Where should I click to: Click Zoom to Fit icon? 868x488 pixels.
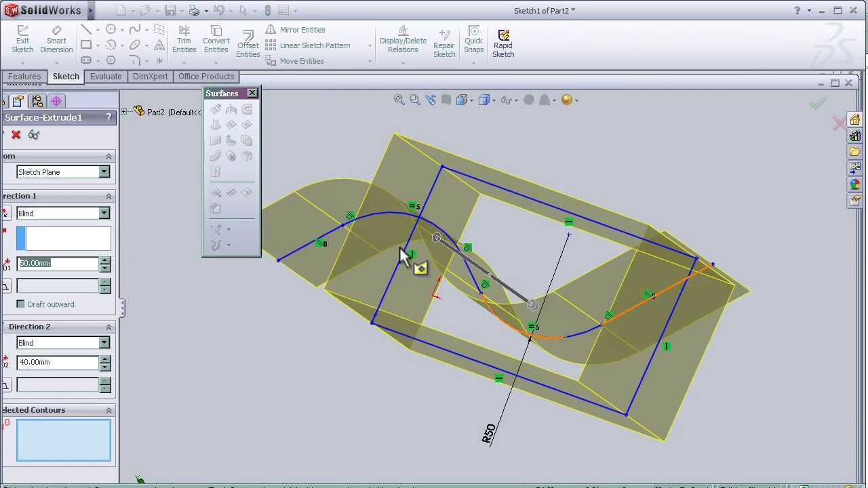click(399, 100)
